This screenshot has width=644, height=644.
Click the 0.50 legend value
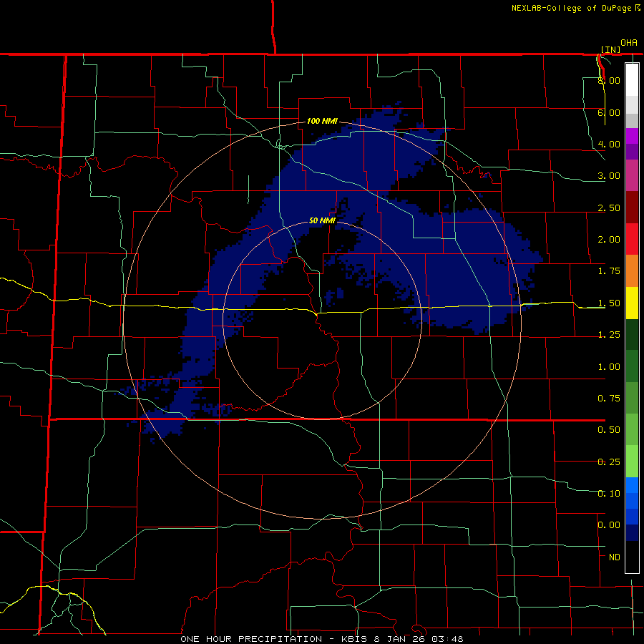click(609, 430)
